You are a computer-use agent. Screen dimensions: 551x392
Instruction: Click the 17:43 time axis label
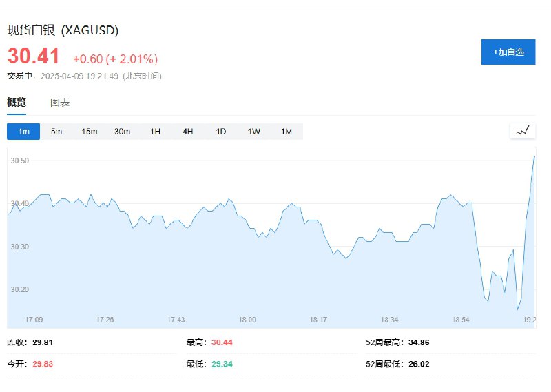(x=176, y=320)
